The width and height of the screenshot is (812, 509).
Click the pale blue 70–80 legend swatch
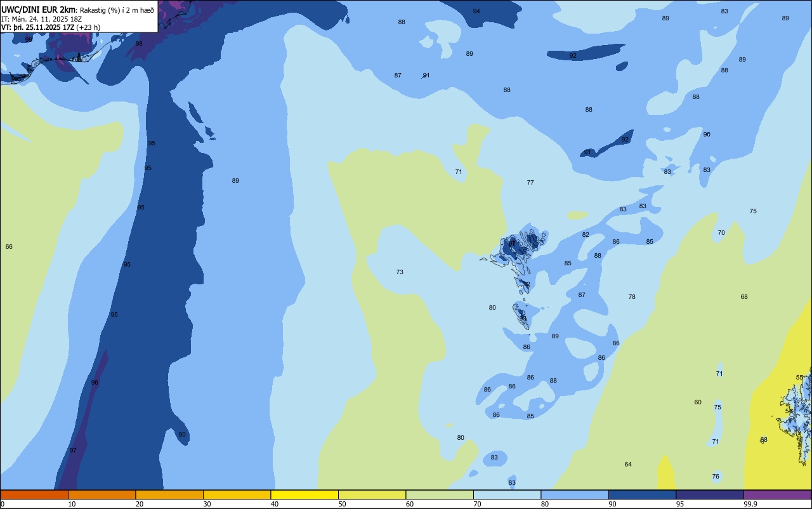coord(507,494)
